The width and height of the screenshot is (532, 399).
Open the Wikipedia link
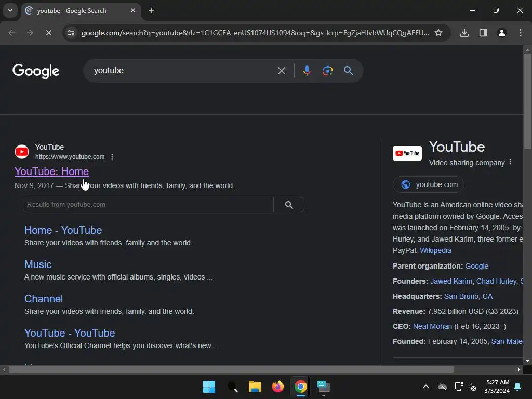(435, 250)
